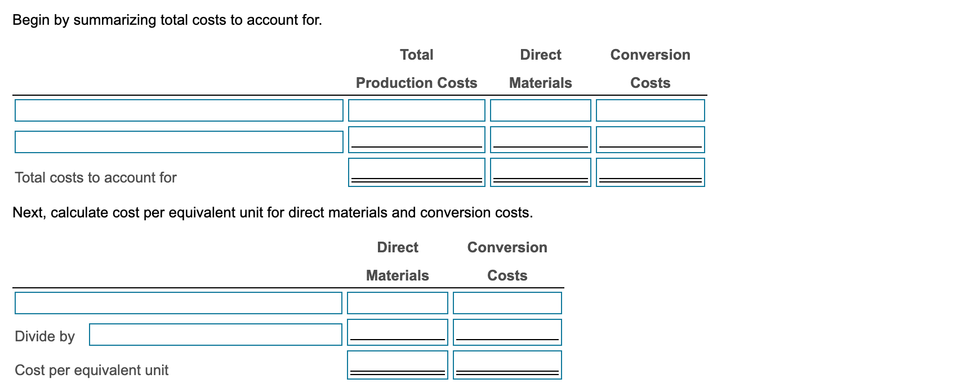Click Direct Materials box above Divide by row
This screenshot has width=980, height=392.
pos(397,304)
